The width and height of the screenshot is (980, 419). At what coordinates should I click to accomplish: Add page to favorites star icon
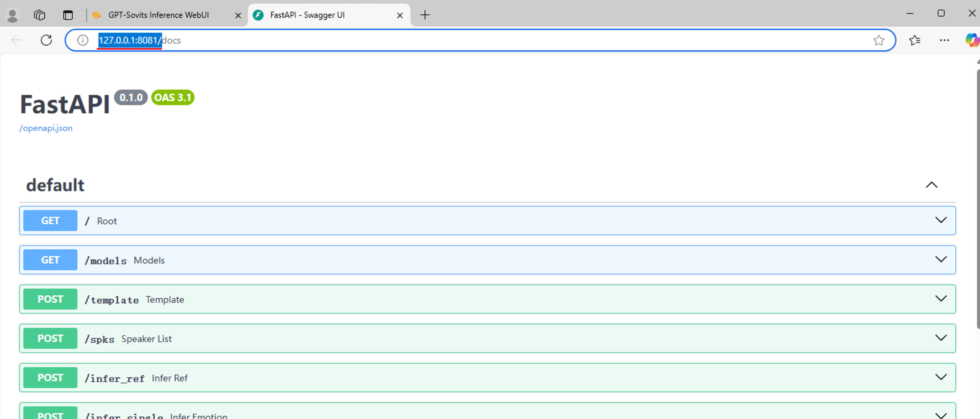tap(879, 40)
